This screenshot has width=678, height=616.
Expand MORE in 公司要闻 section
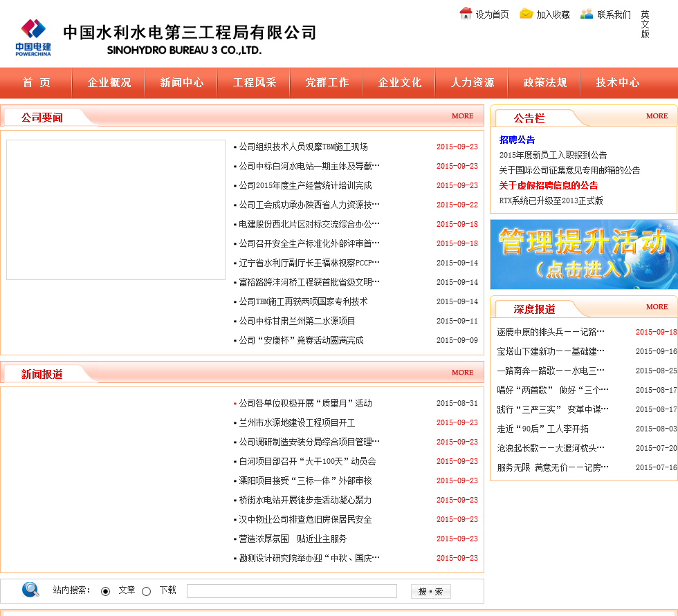pyautogui.click(x=462, y=116)
